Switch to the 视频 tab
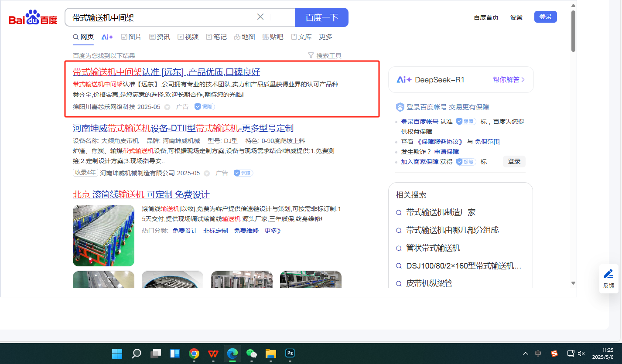This screenshot has height=364, width=622. [188, 37]
